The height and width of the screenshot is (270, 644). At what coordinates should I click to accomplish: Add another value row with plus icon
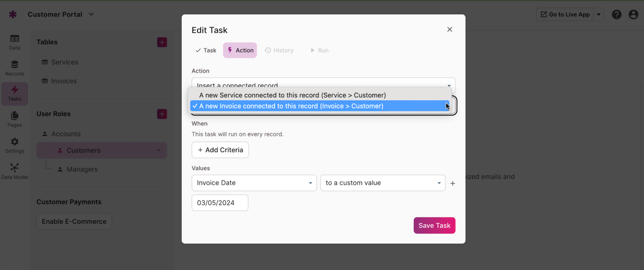click(453, 183)
